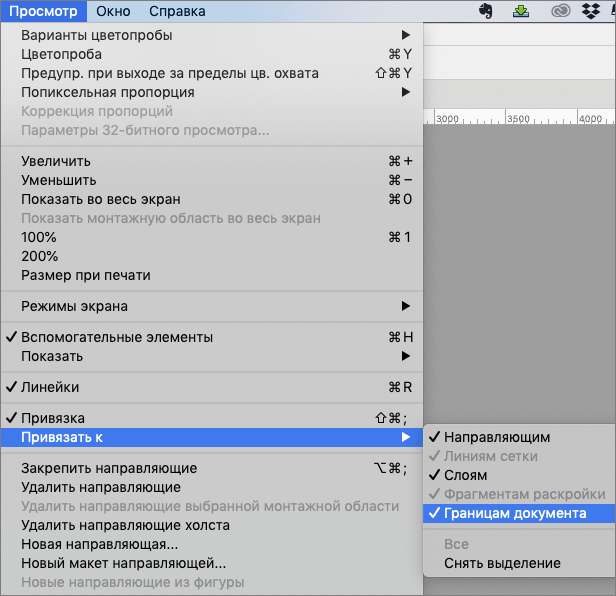Viewport: 616px width, 596px height.
Task: Expand Привязать к submenu
Action: click(x=212, y=437)
